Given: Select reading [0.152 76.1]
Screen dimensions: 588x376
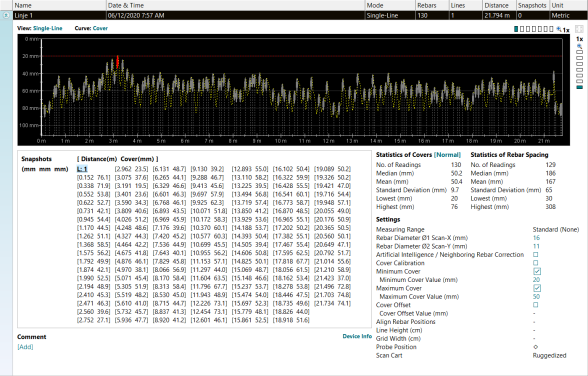Looking at the screenshot, I should click(94, 177).
